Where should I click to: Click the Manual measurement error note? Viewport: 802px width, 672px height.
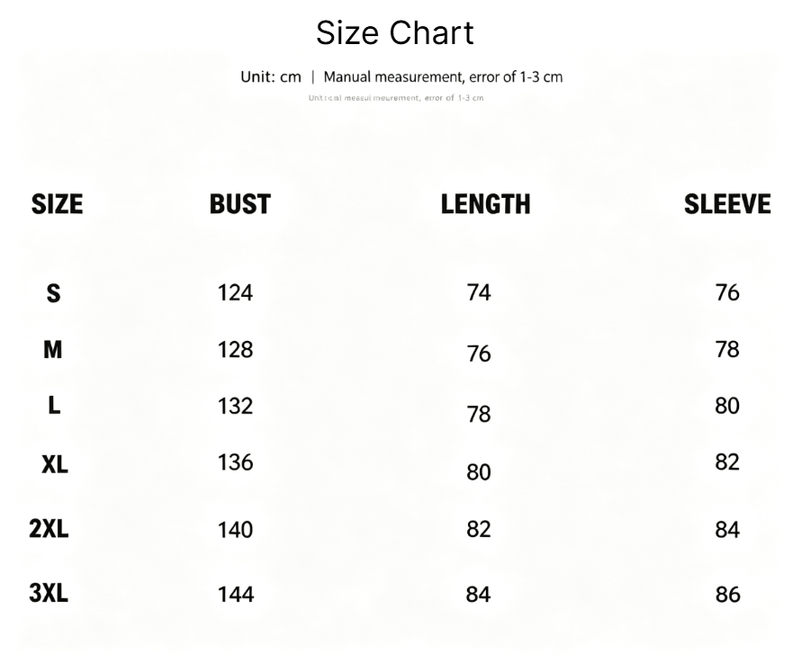443,77
